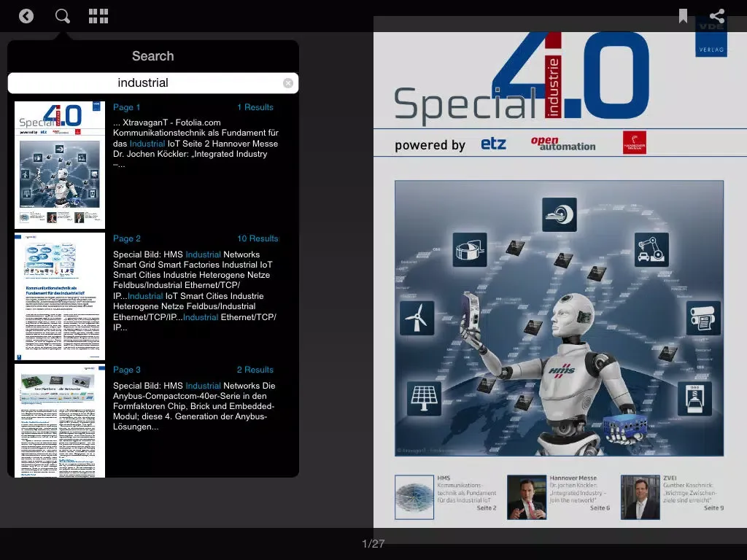Open the share icon

[x=717, y=16]
